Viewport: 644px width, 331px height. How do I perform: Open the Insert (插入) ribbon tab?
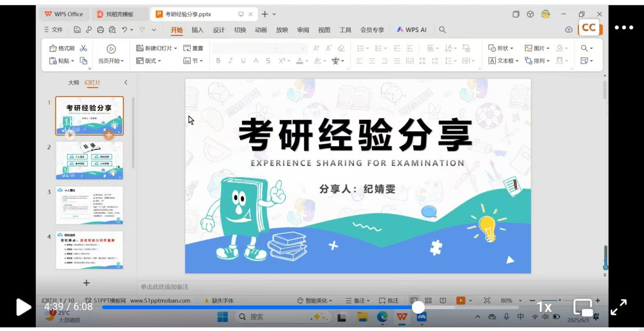tap(198, 30)
